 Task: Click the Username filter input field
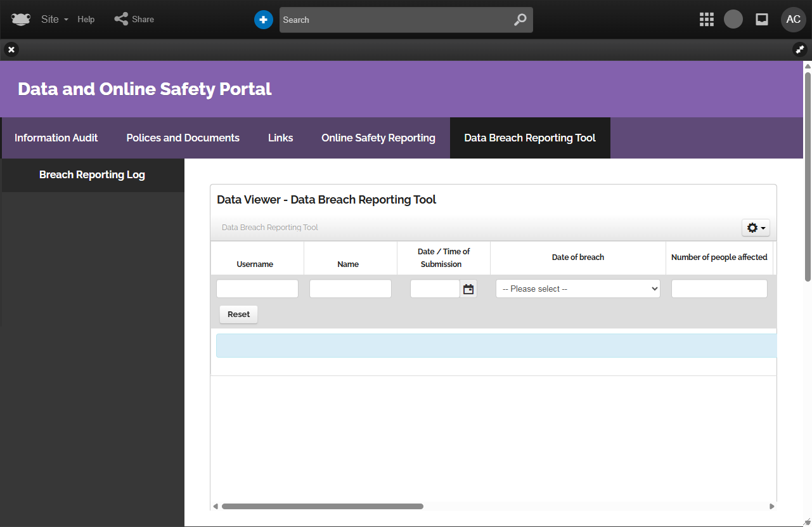coord(257,289)
